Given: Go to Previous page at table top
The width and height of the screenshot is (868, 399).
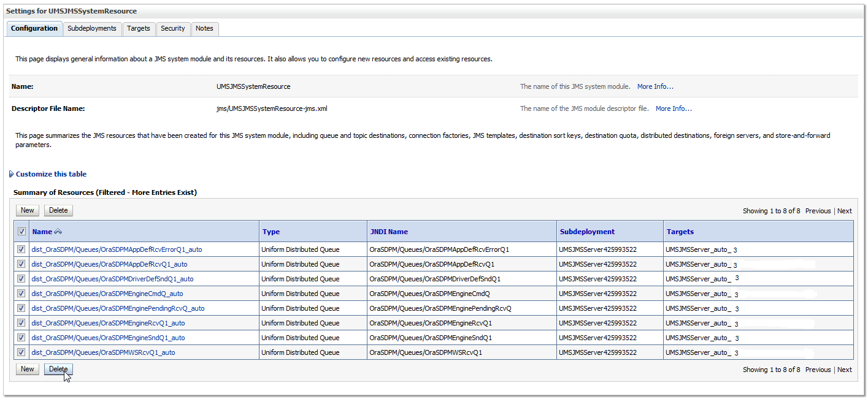Looking at the screenshot, I should click(x=818, y=211).
